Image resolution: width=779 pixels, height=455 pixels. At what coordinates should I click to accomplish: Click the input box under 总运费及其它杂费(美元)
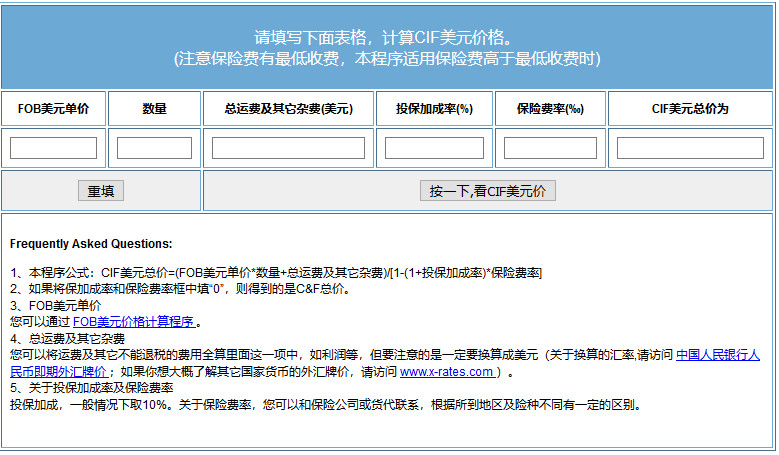(288, 148)
